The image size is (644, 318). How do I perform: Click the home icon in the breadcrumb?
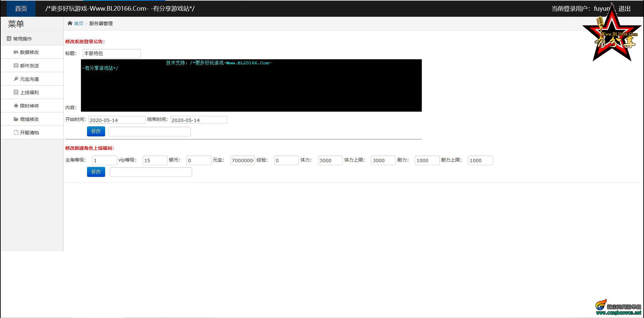70,23
